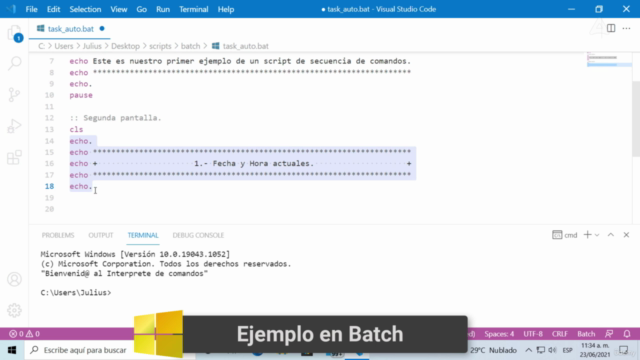The width and height of the screenshot is (640, 360).
Task: Change language mode Batch
Action: pyautogui.click(x=586, y=334)
